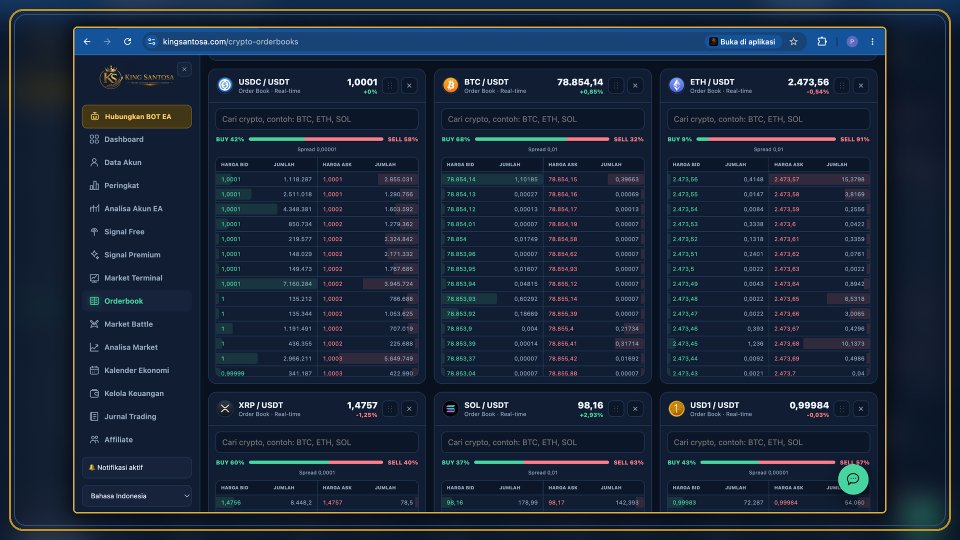The height and width of the screenshot is (540, 960).
Task: Close the BTC / USDT order book card
Action: (636, 86)
